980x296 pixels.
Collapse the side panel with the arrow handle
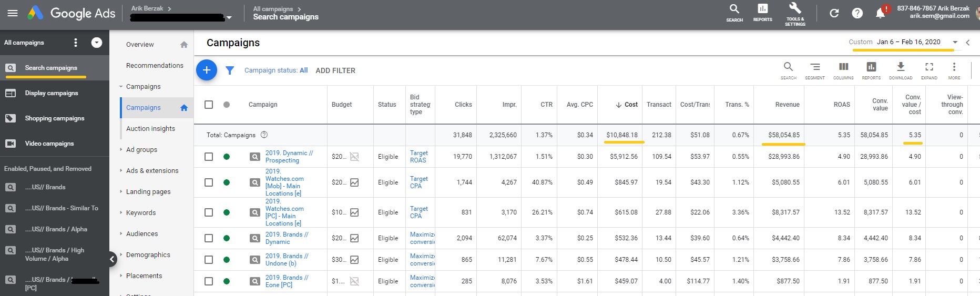point(112,259)
